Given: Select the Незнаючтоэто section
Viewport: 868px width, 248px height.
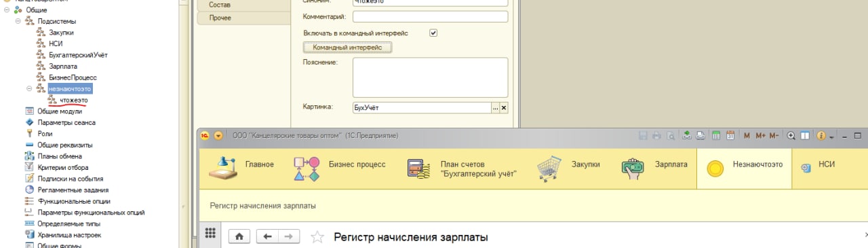Looking at the screenshot, I should [x=744, y=169].
